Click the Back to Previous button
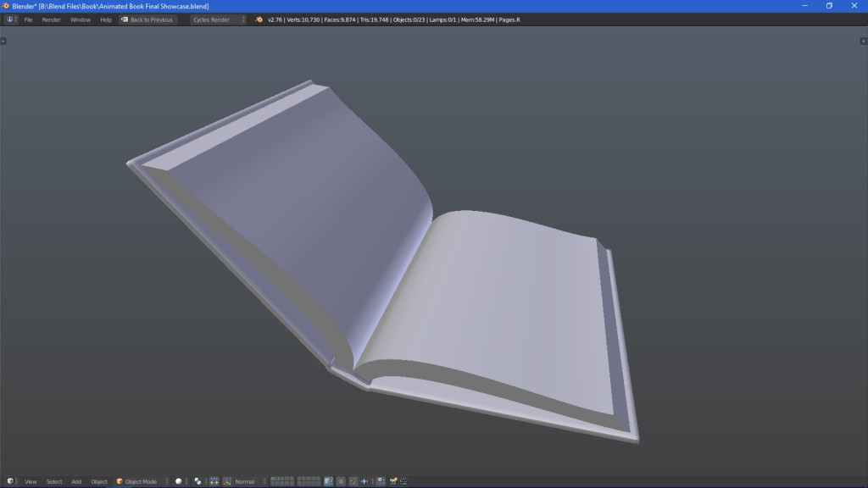Image resolution: width=868 pixels, height=488 pixels. pyautogui.click(x=148, y=19)
